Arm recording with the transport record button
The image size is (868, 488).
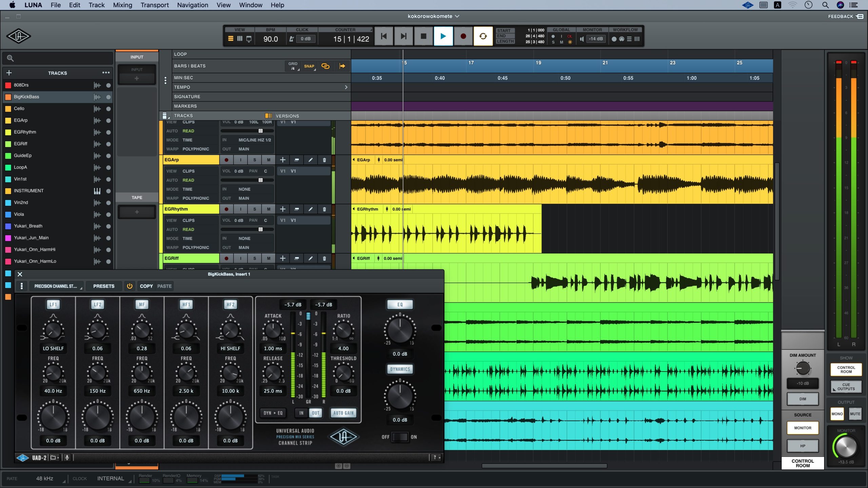pos(463,36)
